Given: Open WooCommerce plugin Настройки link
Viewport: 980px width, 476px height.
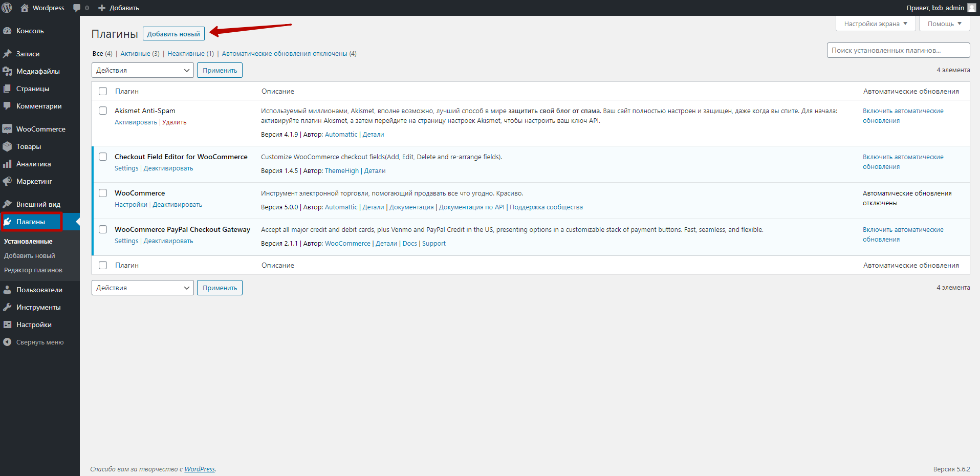Looking at the screenshot, I should click(131, 205).
